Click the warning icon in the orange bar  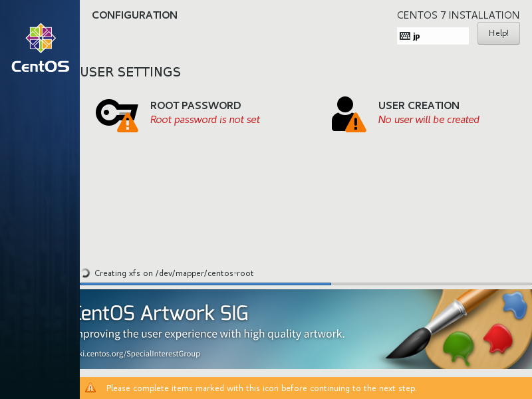pyautogui.click(x=90, y=388)
